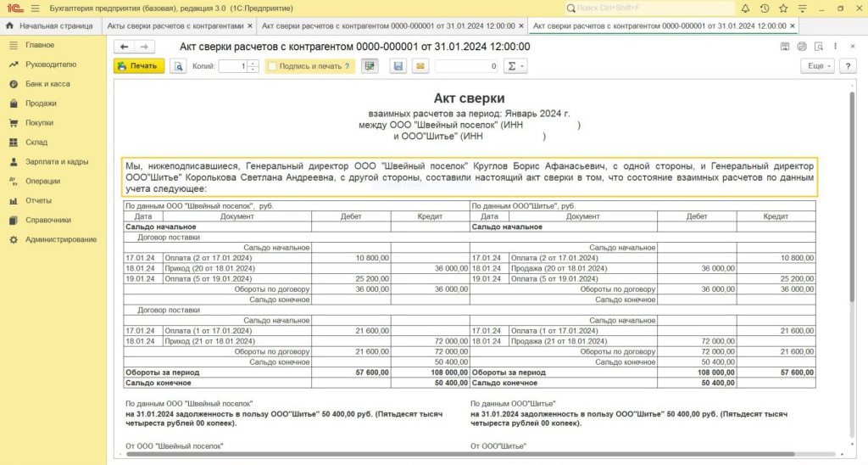Click the save icon at top right of form

785,47
